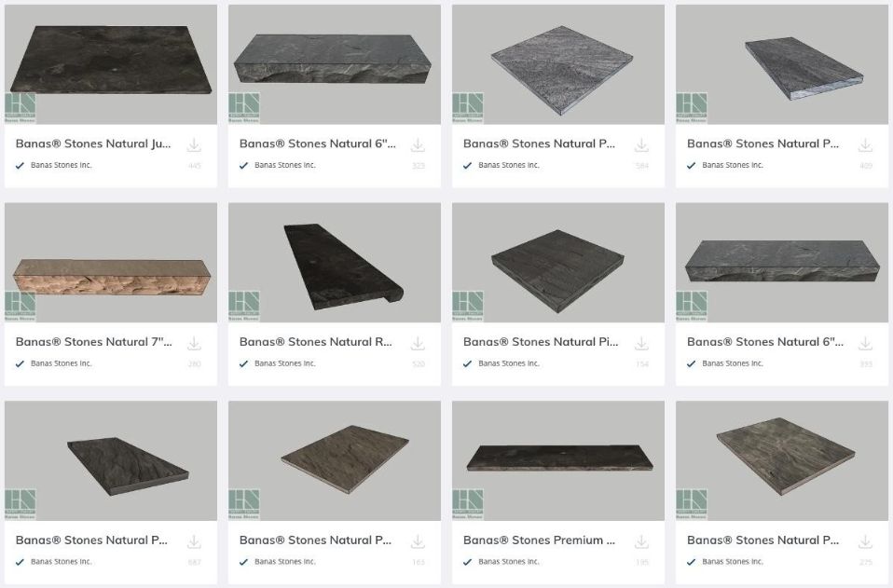893x588 pixels.
Task: Click verified checkmark under Premium card
Action: (x=468, y=562)
